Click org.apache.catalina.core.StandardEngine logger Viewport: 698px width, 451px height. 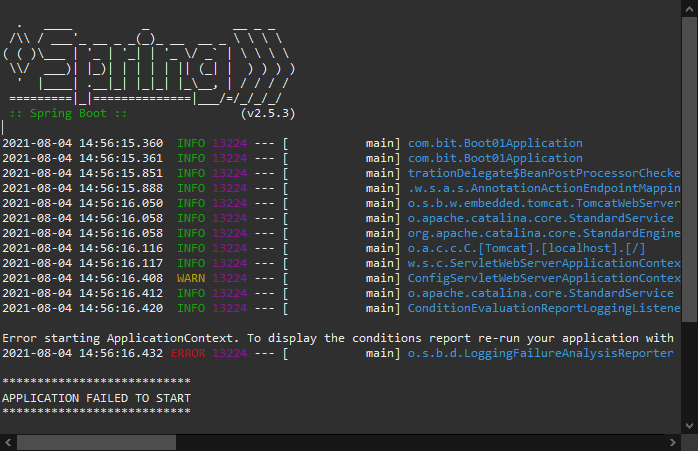coord(544,233)
